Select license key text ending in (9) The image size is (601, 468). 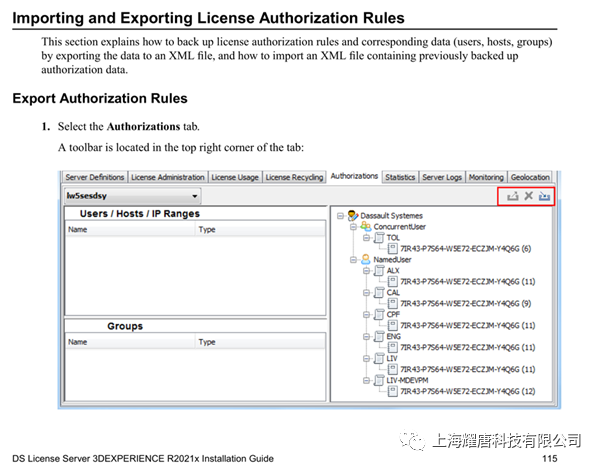(466, 304)
